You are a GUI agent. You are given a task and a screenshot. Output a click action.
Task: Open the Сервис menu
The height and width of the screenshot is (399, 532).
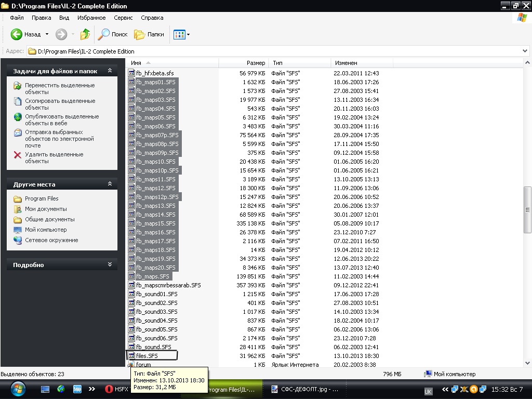point(123,18)
